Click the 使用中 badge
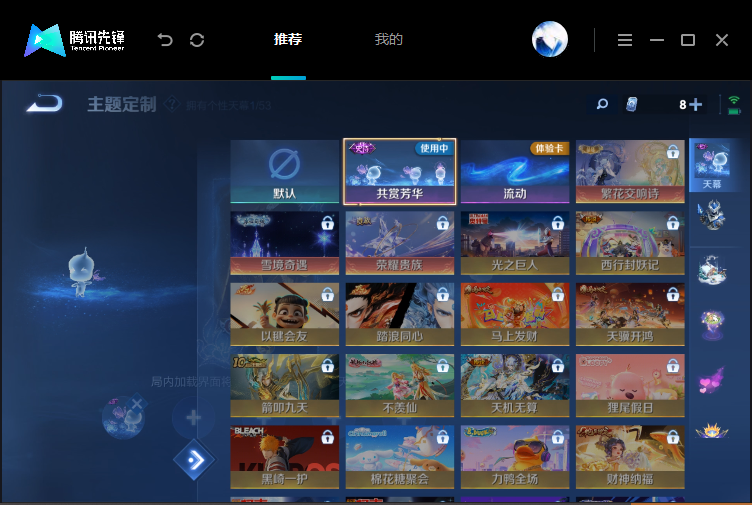The image size is (752, 505). pyautogui.click(x=435, y=148)
